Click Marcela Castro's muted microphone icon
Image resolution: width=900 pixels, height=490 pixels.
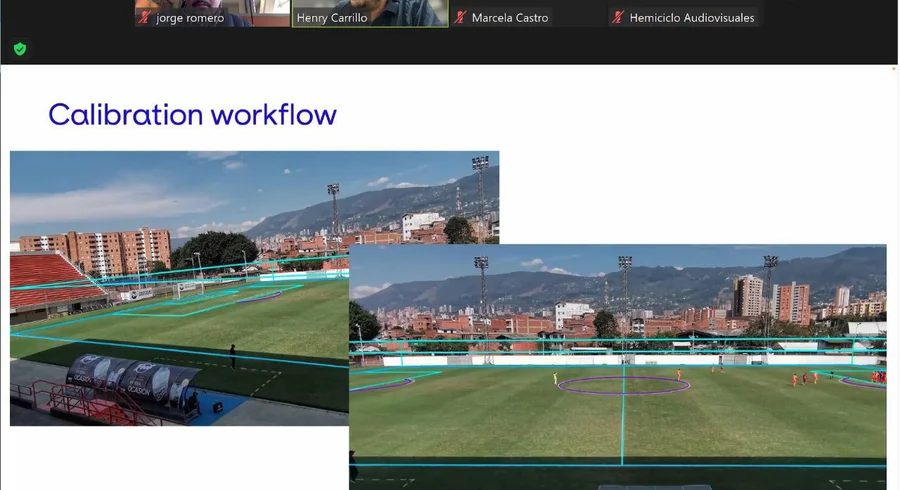460,18
